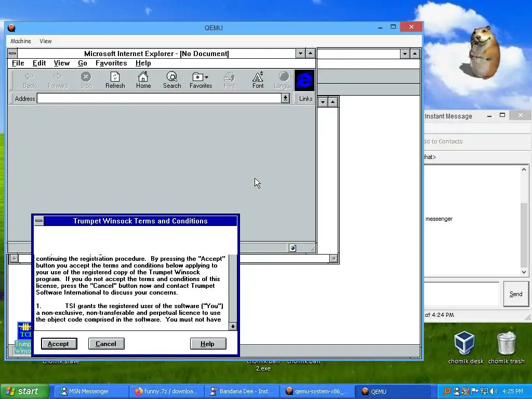This screenshot has width=532, height=399.
Task: Click Links on the IE address bar
Action: pos(305,98)
